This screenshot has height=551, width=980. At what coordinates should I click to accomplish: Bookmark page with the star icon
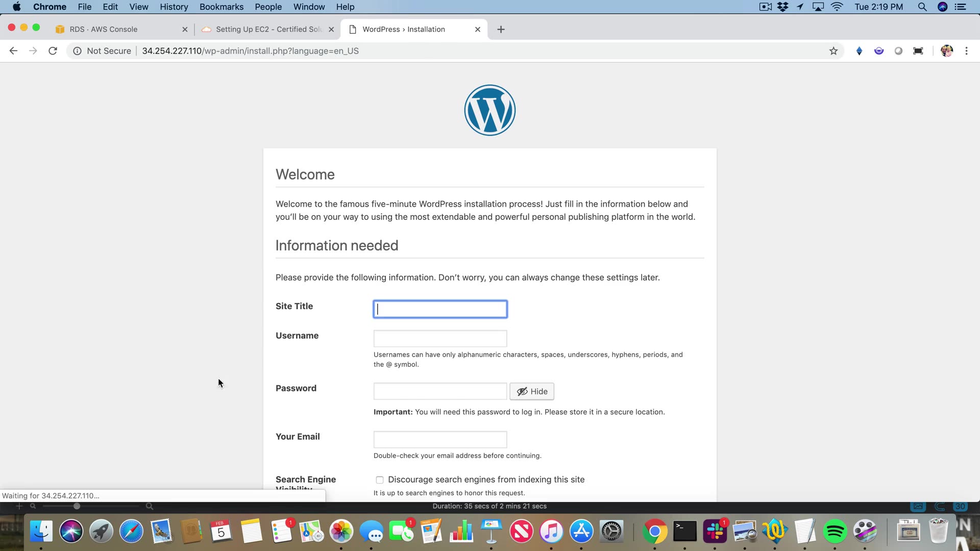834,51
